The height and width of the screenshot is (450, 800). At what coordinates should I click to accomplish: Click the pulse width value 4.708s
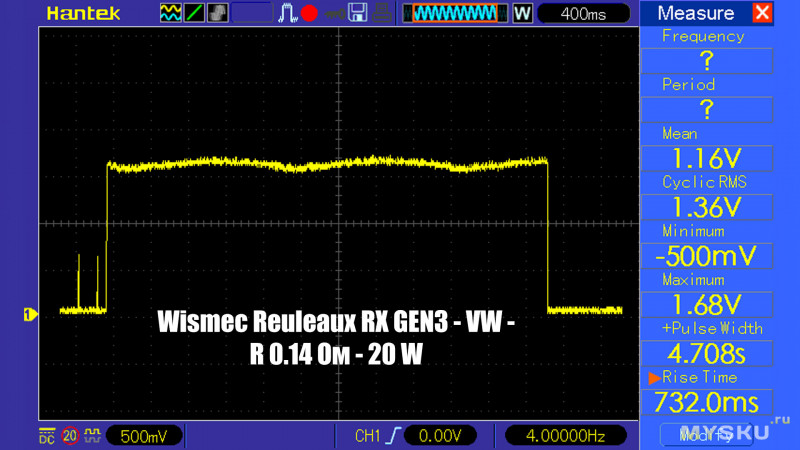pyautogui.click(x=707, y=353)
